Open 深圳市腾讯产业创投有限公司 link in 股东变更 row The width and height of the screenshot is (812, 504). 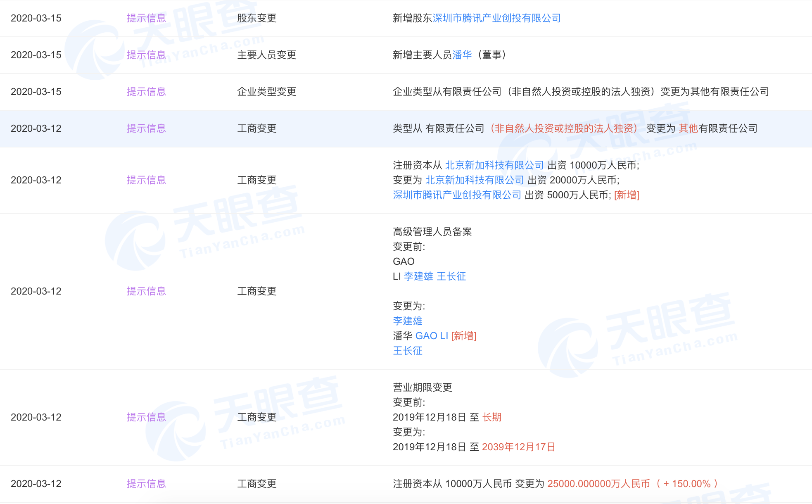point(496,18)
